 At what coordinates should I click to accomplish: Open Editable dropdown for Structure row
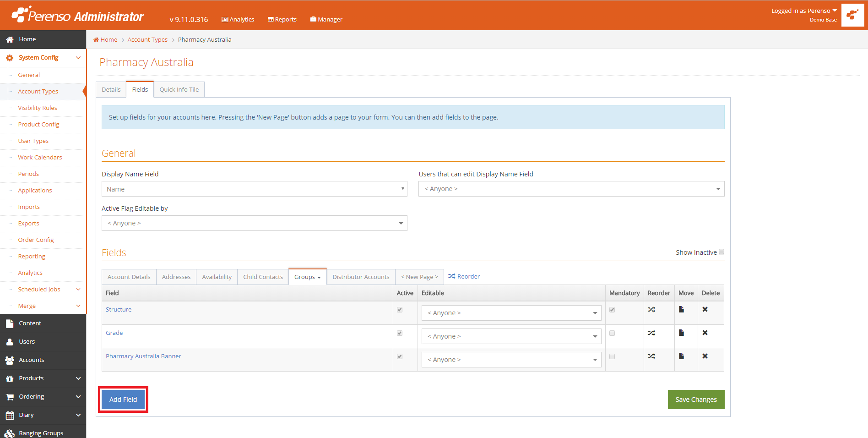tap(511, 313)
